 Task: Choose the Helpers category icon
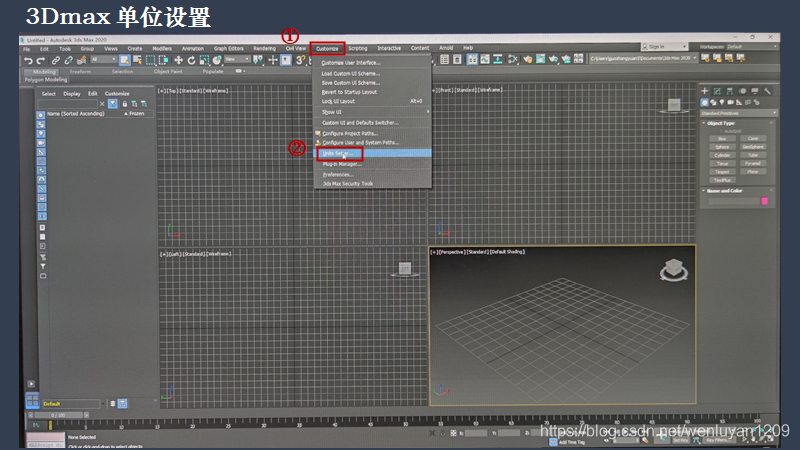tap(739, 103)
